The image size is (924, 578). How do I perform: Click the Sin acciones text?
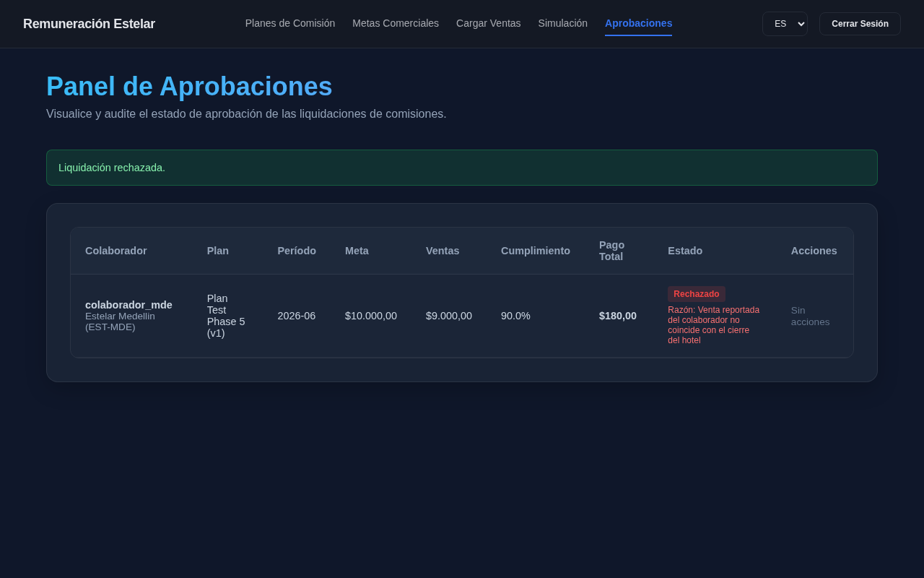(x=810, y=316)
